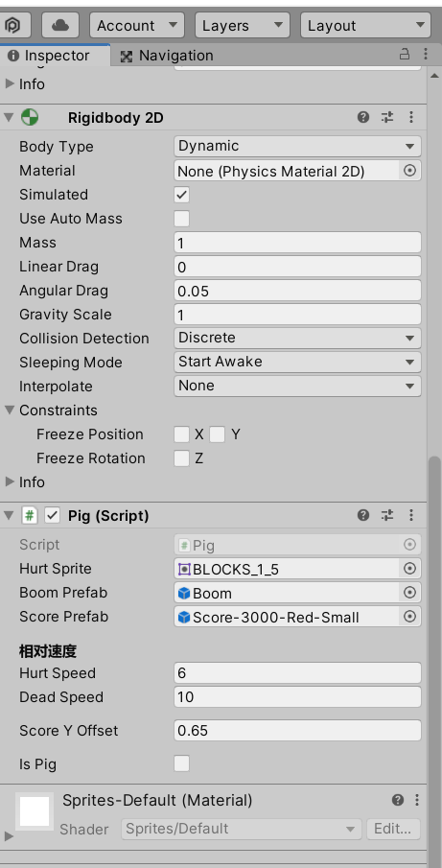Open the Layers dropdown menu
Image resolution: width=442 pixels, height=868 pixels.
[243, 26]
